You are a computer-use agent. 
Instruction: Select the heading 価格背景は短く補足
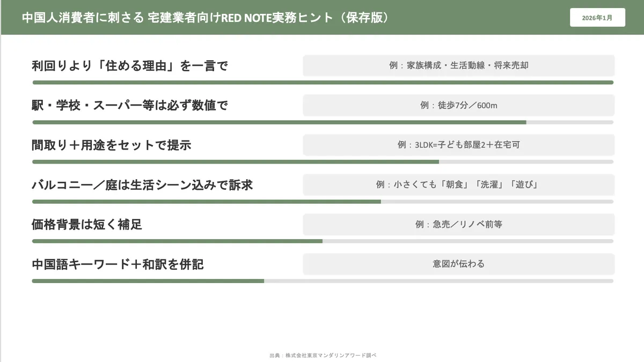pos(87,225)
